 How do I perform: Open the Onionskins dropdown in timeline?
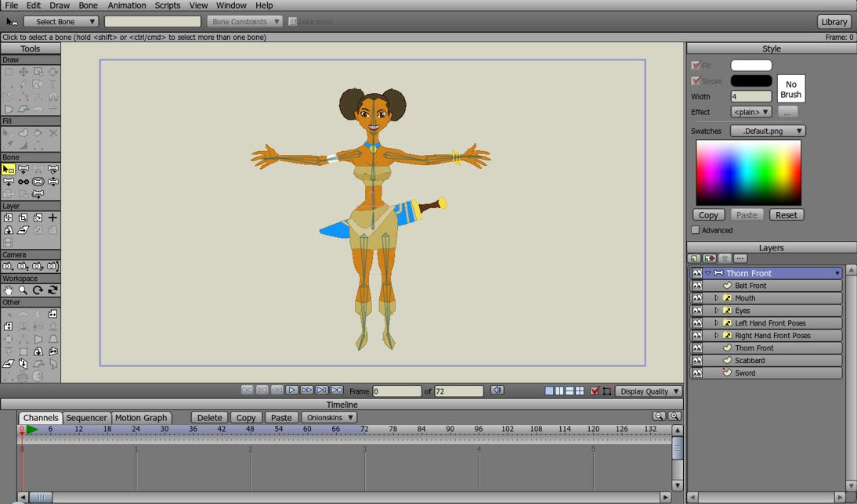coord(329,418)
